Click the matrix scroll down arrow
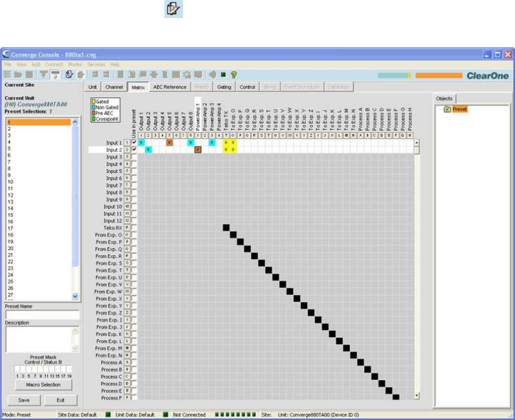 (x=417, y=396)
